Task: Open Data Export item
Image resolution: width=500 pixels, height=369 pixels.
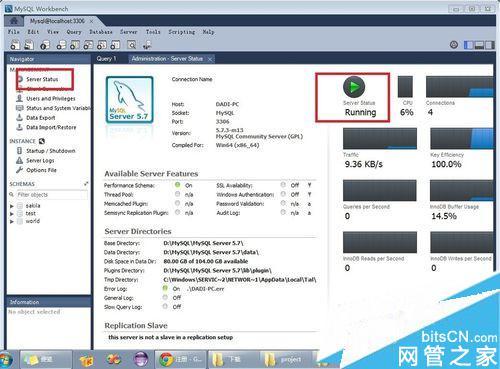Action: [x=41, y=118]
